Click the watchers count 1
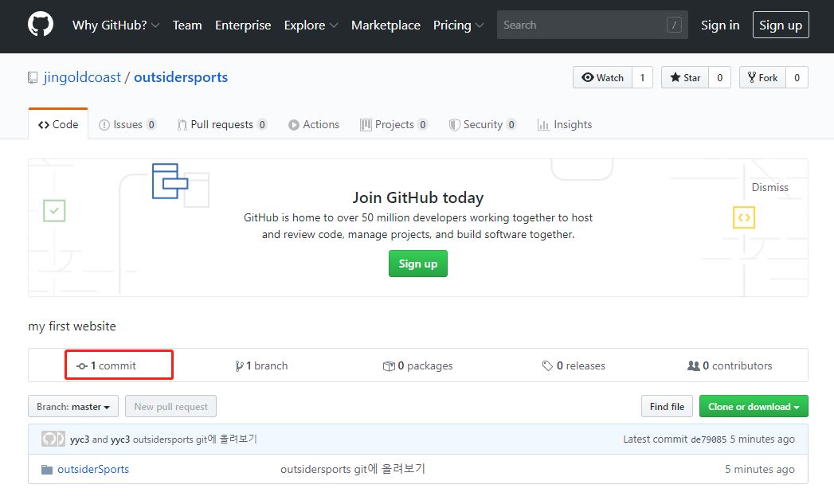This screenshot has height=504, width=834. tap(643, 77)
